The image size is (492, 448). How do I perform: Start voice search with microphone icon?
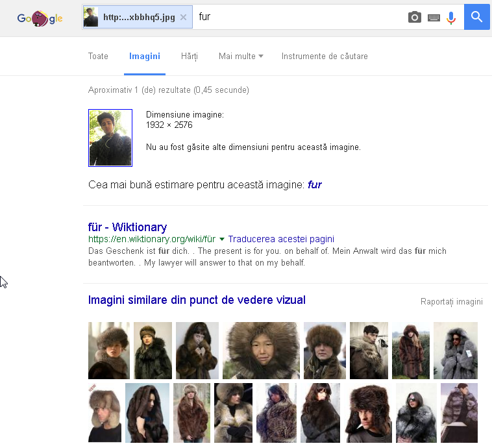(451, 18)
